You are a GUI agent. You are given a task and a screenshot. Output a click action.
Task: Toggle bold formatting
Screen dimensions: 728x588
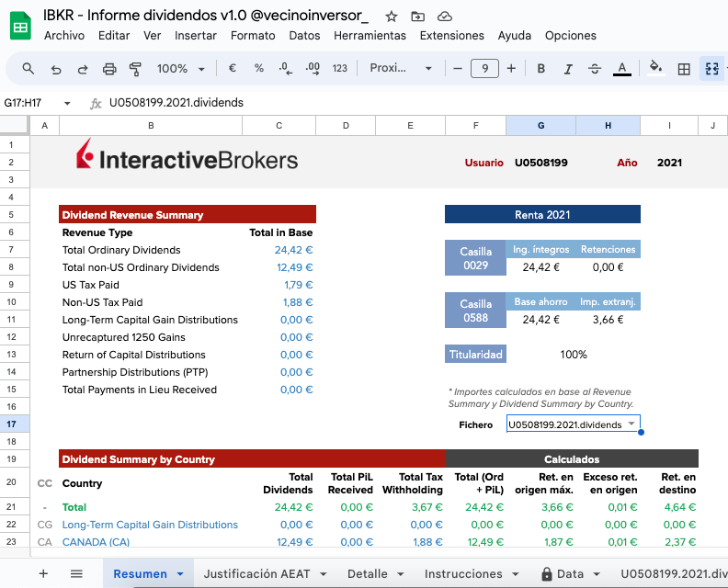(x=540, y=69)
